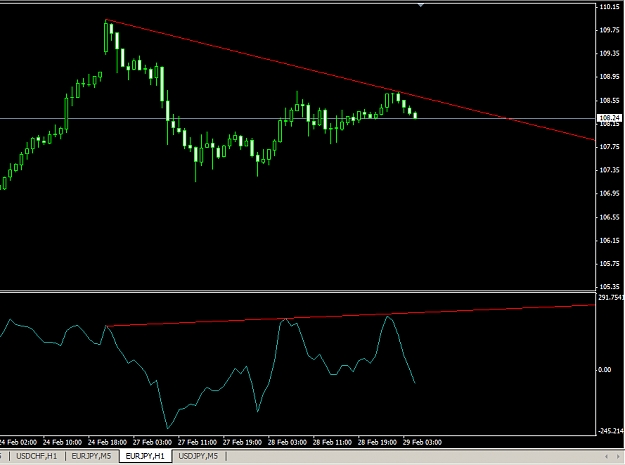The image size is (625, 465).
Task: Click the 24 Feb 10:00 time label
Action: (x=62, y=442)
